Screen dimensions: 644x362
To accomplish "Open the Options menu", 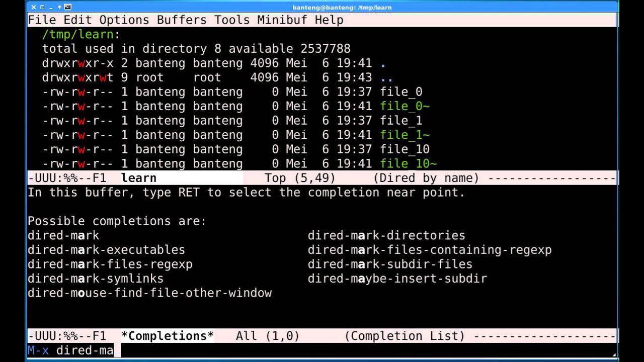I will coord(124,20).
